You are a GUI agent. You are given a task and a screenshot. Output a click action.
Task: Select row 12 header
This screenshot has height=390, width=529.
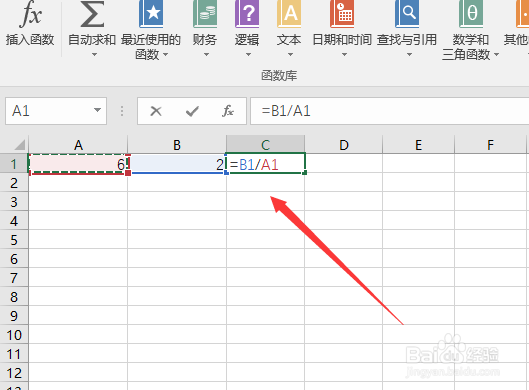click(14, 373)
